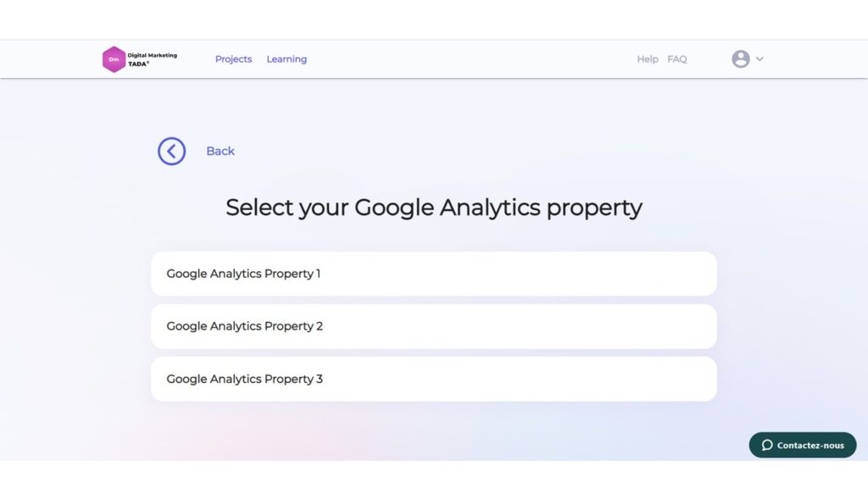Click the Back text link

pyautogui.click(x=220, y=151)
